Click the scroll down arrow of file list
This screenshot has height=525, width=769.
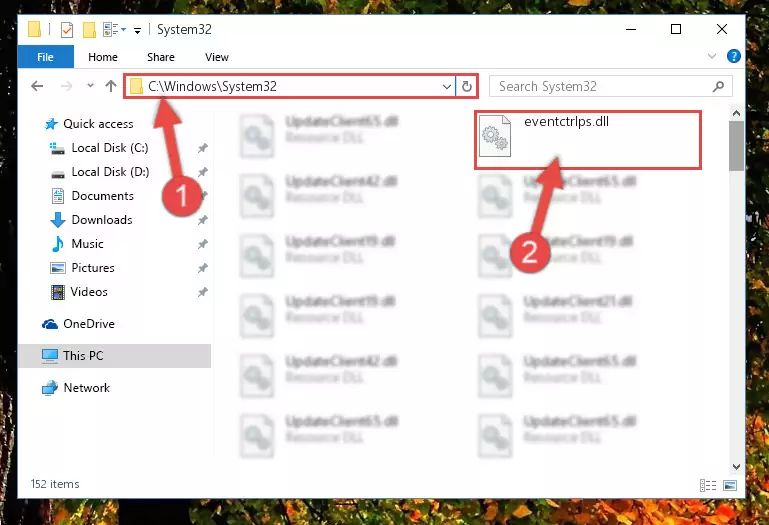(736, 467)
